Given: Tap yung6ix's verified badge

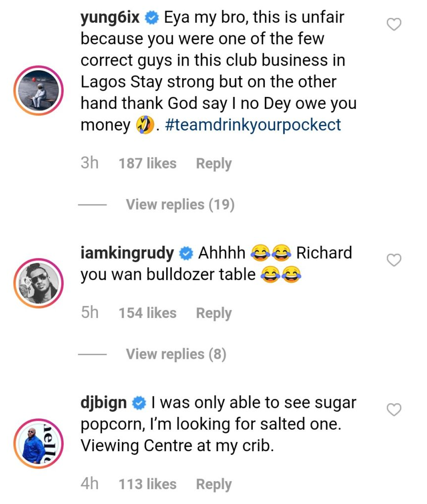Looking at the screenshot, I should 152,19.
